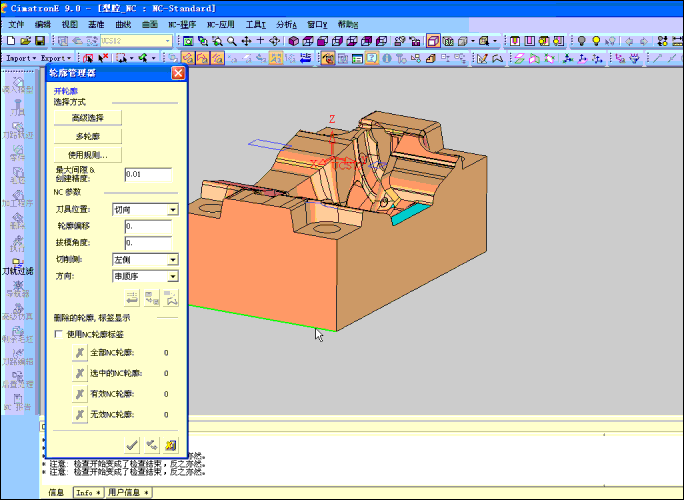
Task: Click the sketcher pencil-triangle icon
Action: pyautogui.click(x=482, y=58)
